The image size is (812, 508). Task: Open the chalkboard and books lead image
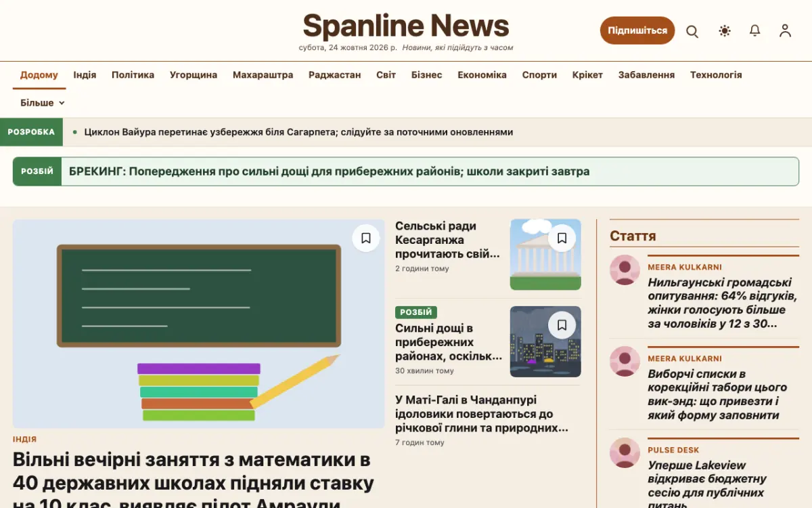(199, 324)
